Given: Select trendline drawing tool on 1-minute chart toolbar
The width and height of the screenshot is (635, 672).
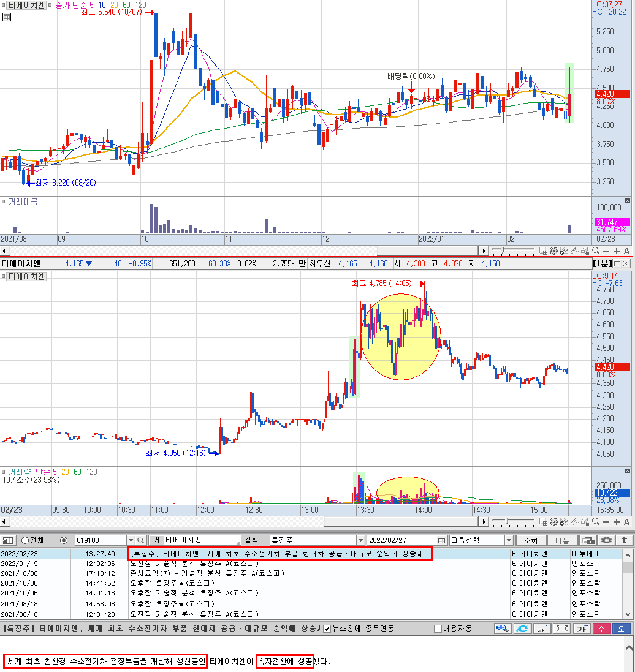Looking at the screenshot, I should click(x=574, y=521).
